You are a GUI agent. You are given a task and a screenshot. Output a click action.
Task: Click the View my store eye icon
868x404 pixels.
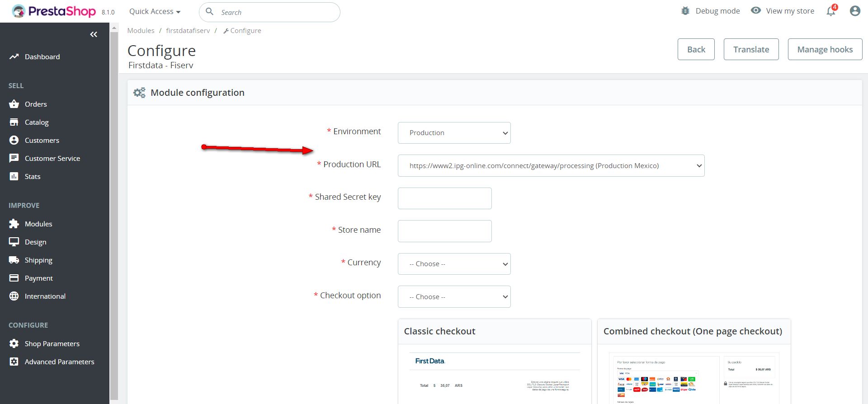[x=756, y=10]
